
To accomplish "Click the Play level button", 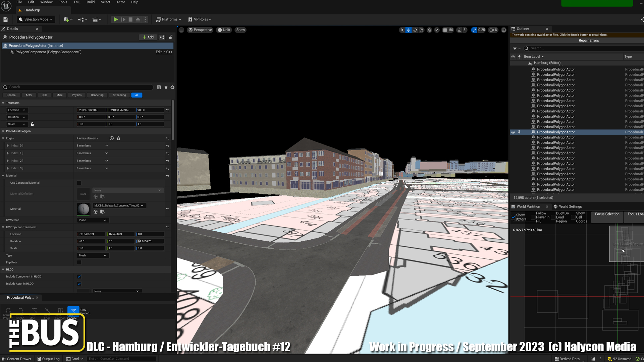I will [x=115, y=19].
